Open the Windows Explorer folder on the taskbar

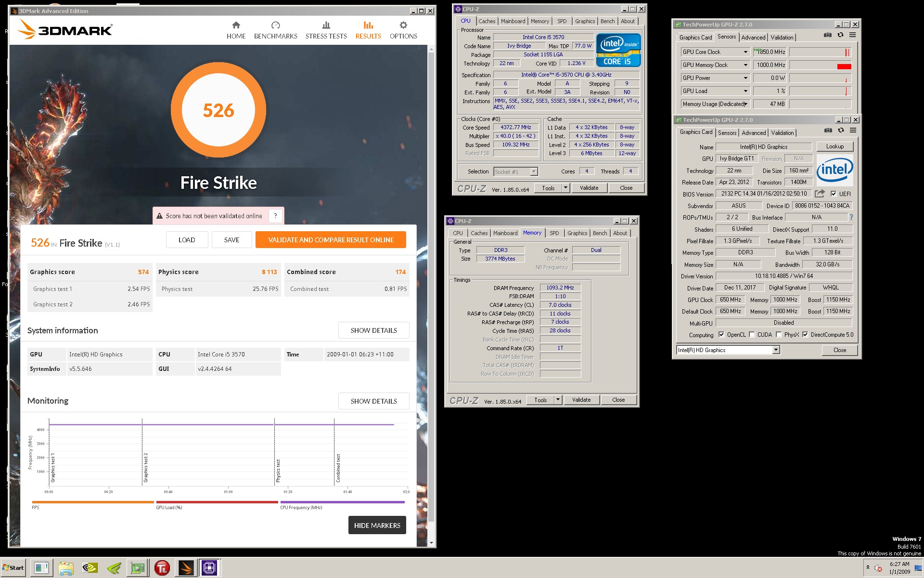coord(66,568)
